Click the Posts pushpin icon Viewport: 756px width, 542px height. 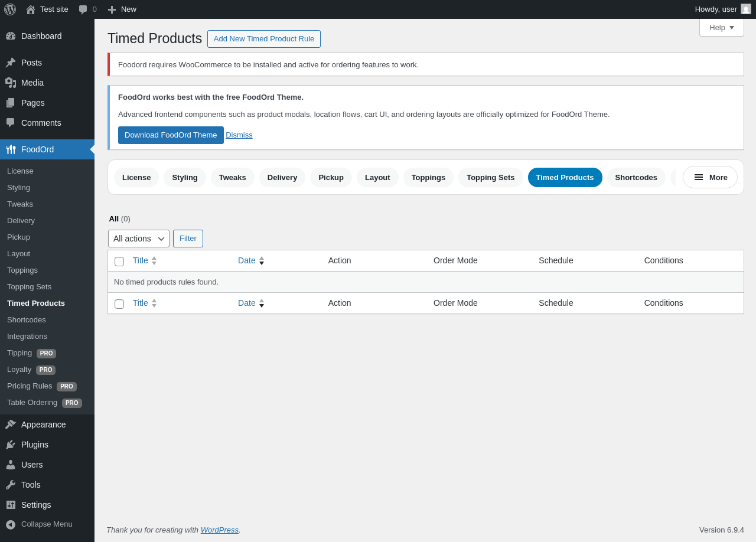point(11,63)
